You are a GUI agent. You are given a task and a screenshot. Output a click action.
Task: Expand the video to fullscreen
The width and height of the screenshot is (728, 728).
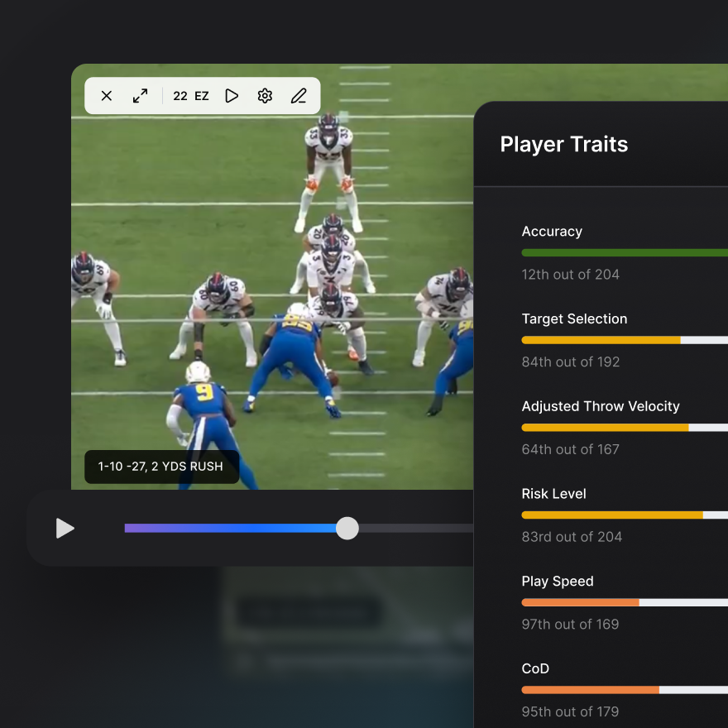point(140,96)
